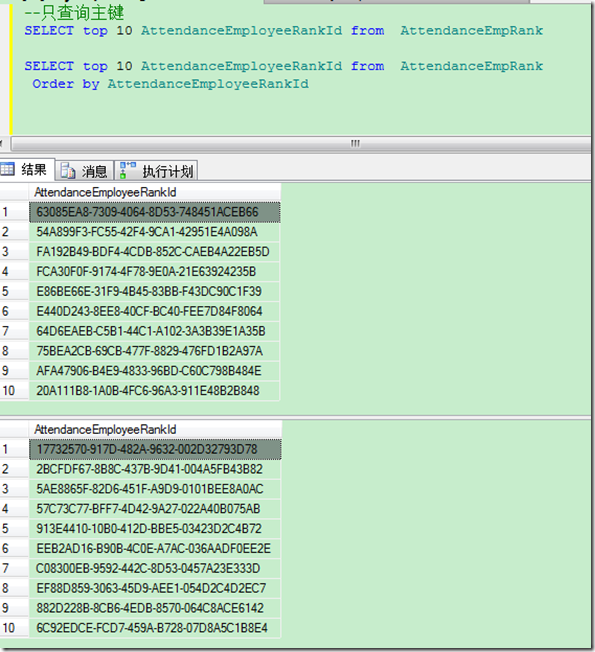The image size is (595, 652).
Task: Select cell 54A899F3-FC55-42F4-9CA1-42951E4A098A
Action: point(154,232)
